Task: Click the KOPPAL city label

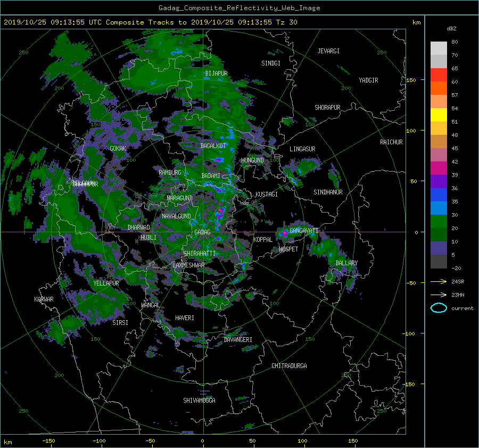Action: (263, 240)
